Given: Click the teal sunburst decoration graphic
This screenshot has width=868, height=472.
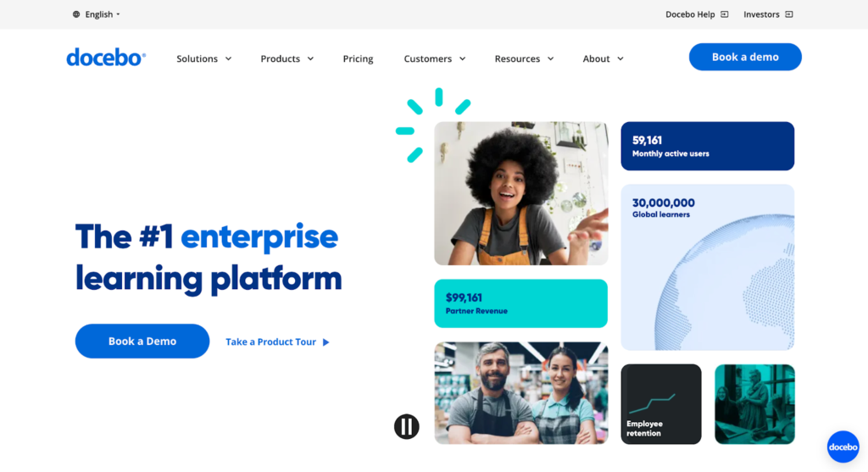Looking at the screenshot, I should pos(433,125).
